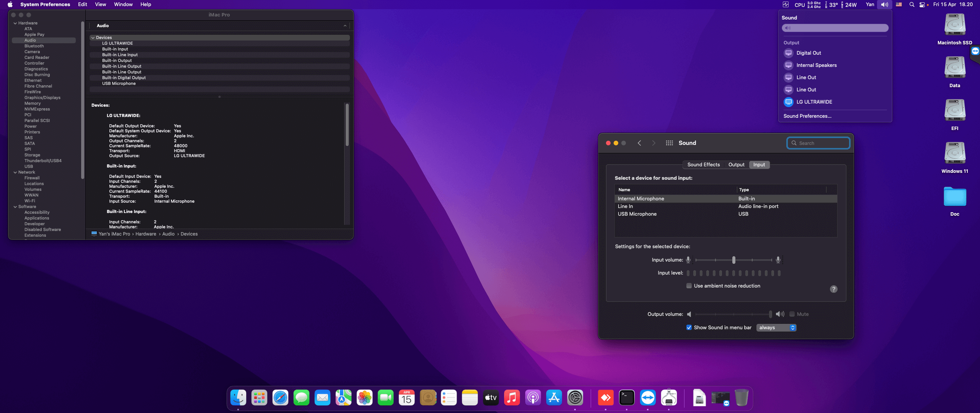This screenshot has height=413, width=980.
Task: Click Search field in Sound window
Action: (x=818, y=143)
